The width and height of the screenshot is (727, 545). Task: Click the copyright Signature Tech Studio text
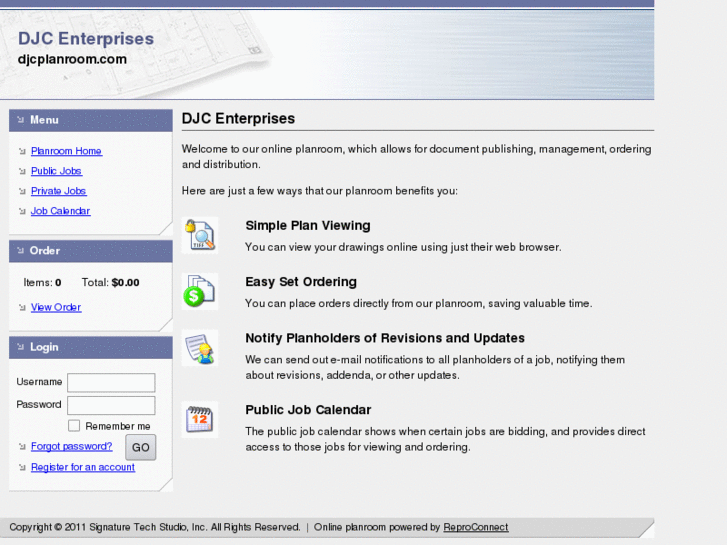click(x=155, y=527)
